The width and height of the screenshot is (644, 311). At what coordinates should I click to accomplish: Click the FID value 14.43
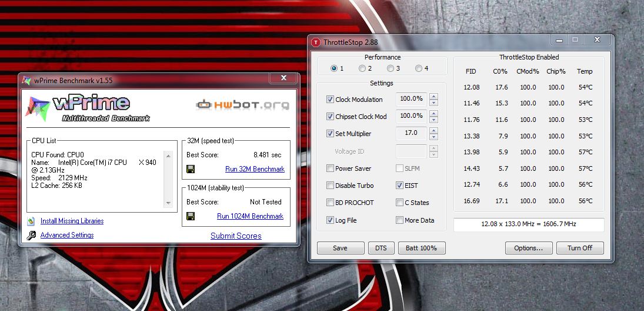pyautogui.click(x=472, y=168)
